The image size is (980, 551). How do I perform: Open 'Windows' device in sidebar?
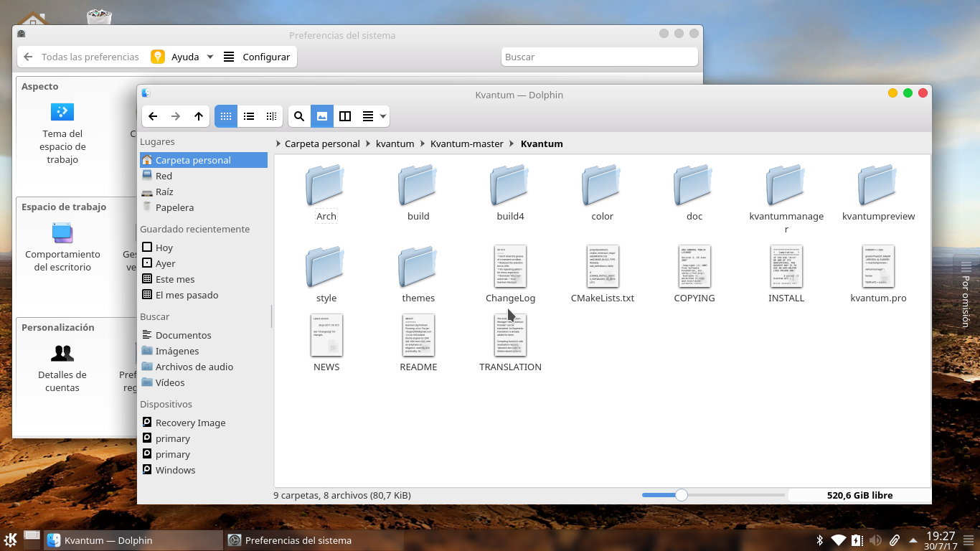pyautogui.click(x=204, y=470)
